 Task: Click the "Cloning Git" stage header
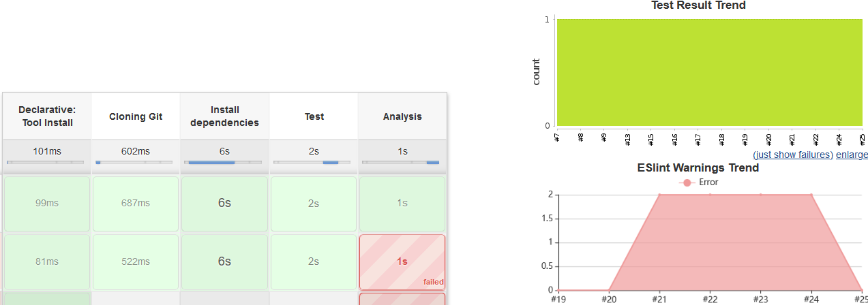click(x=136, y=116)
